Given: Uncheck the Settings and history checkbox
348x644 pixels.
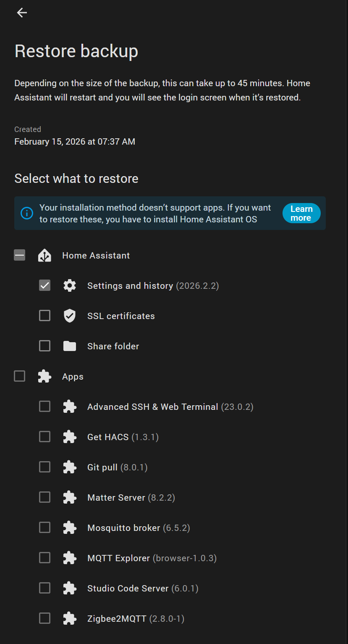Looking at the screenshot, I should pyautogui.click(x=45, y=285).
